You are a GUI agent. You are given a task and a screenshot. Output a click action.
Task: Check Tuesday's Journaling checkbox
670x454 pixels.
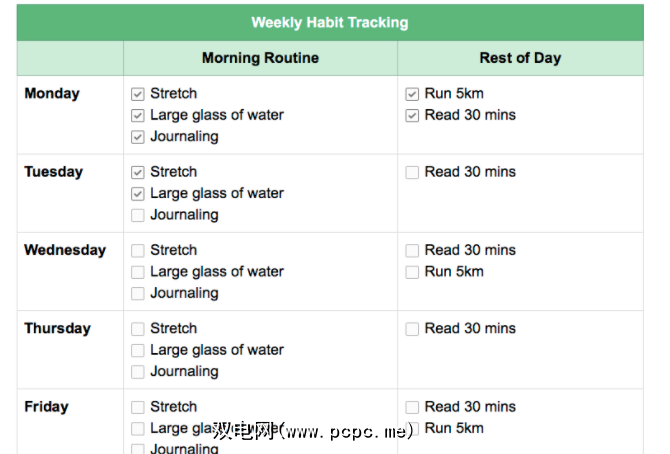click(x=138, y=215)
